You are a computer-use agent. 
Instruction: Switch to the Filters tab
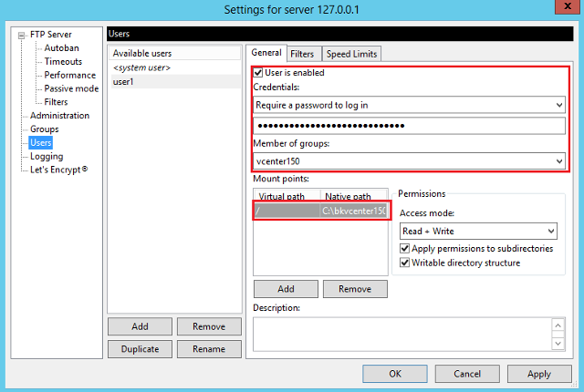[x=302, y=54]
